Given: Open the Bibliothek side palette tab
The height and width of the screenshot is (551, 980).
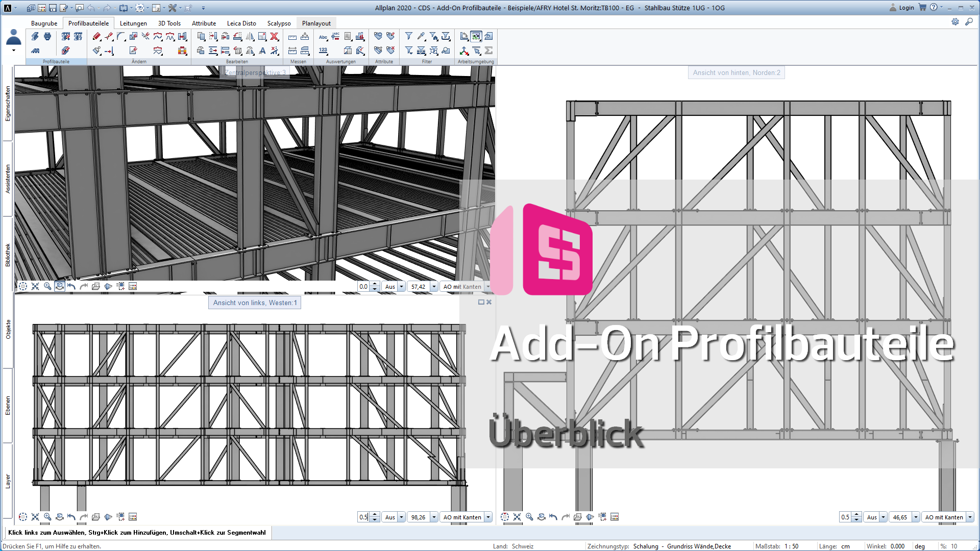Looking at the screenshot, I should pos(8,255).
